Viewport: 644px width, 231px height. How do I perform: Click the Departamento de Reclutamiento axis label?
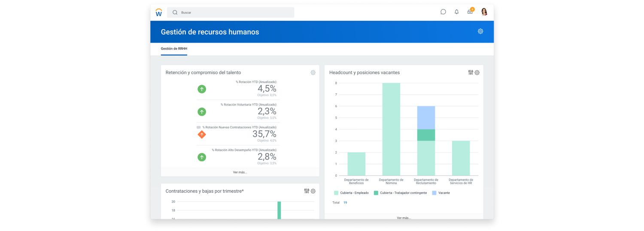tap(426, 182)
